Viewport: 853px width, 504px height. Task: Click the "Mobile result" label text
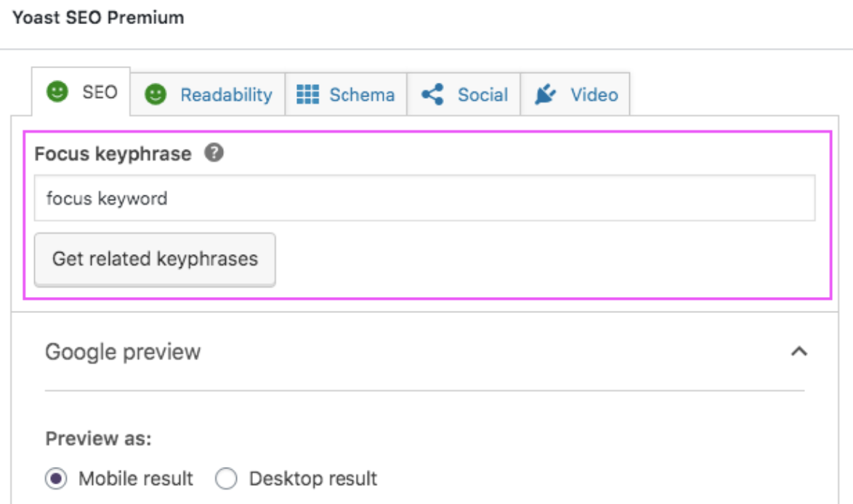136,479
